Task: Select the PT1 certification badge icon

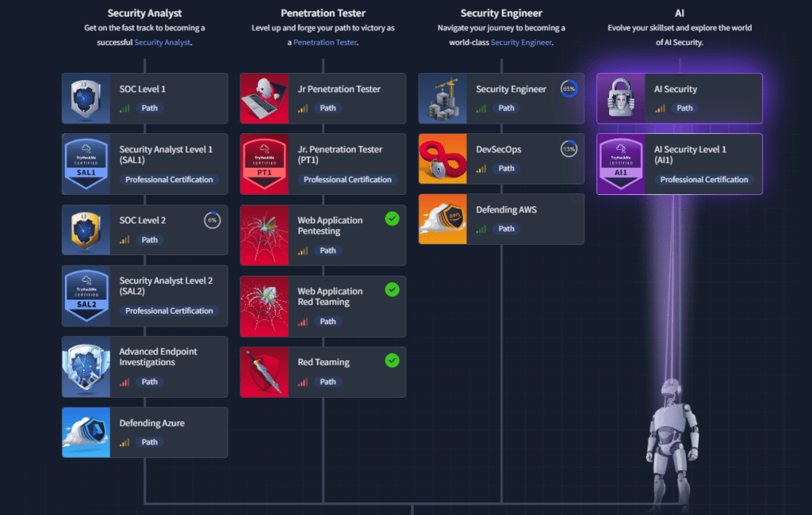Action: (x=264, y=164)
